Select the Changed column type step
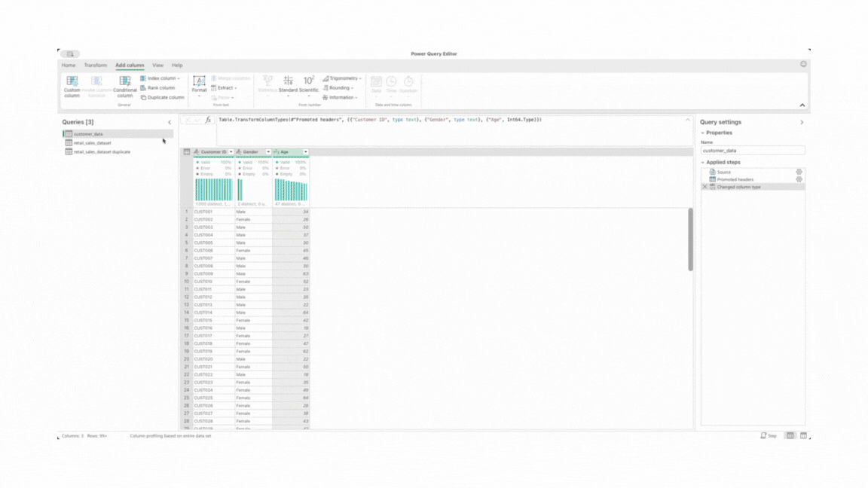This screenshot has height=488, width=868. click(753, 187)
